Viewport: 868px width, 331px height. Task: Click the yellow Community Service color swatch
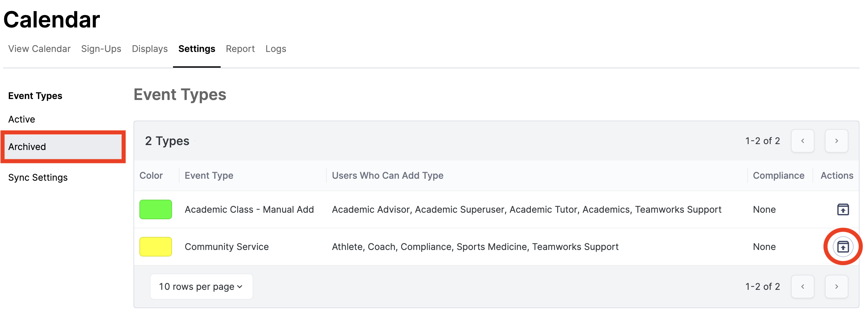point(156,247)
